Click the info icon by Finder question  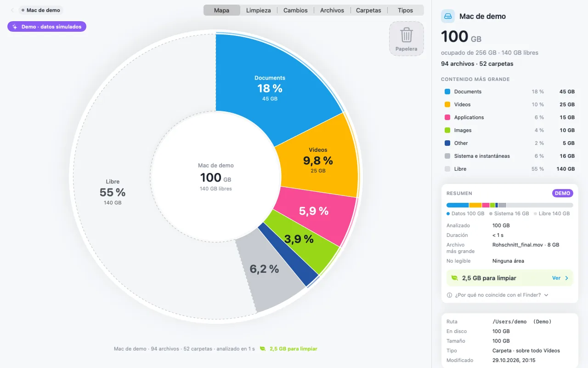449,295
